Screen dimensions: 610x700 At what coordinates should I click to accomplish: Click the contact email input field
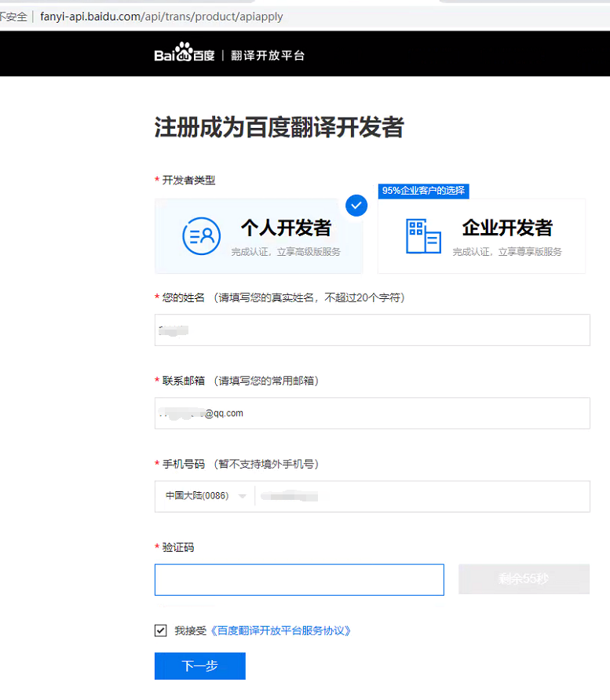[372, 414]
